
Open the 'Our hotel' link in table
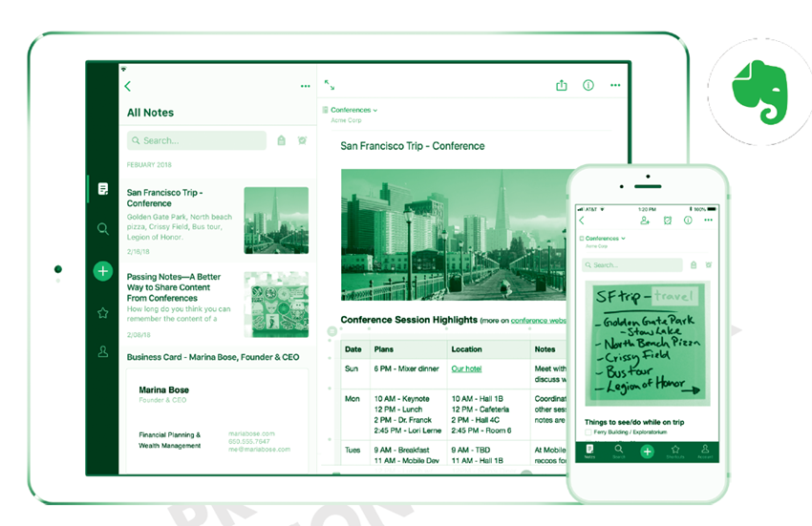pos(466,368)
